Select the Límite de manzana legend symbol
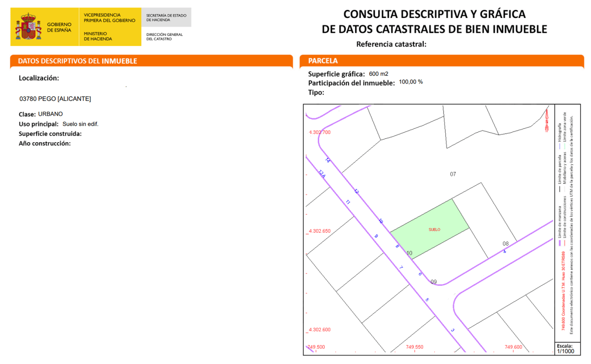The height and width of the screenshot is (364, 591). click(x=559, y=242)
